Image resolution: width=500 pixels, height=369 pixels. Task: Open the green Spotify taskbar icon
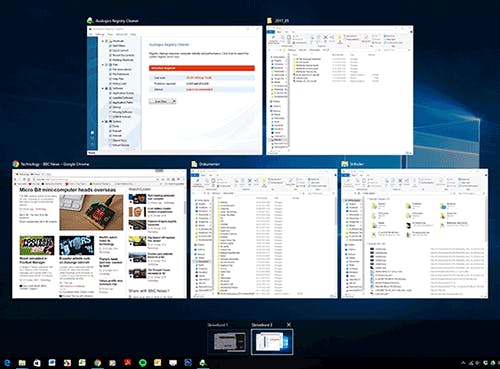pyautogui.click(x=143, y=363)
